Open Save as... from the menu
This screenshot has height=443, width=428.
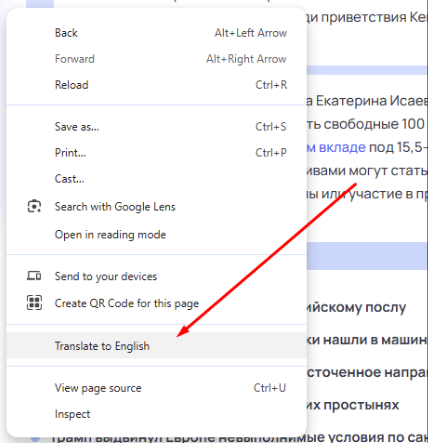pyautogui.click(x=156, y=127)
